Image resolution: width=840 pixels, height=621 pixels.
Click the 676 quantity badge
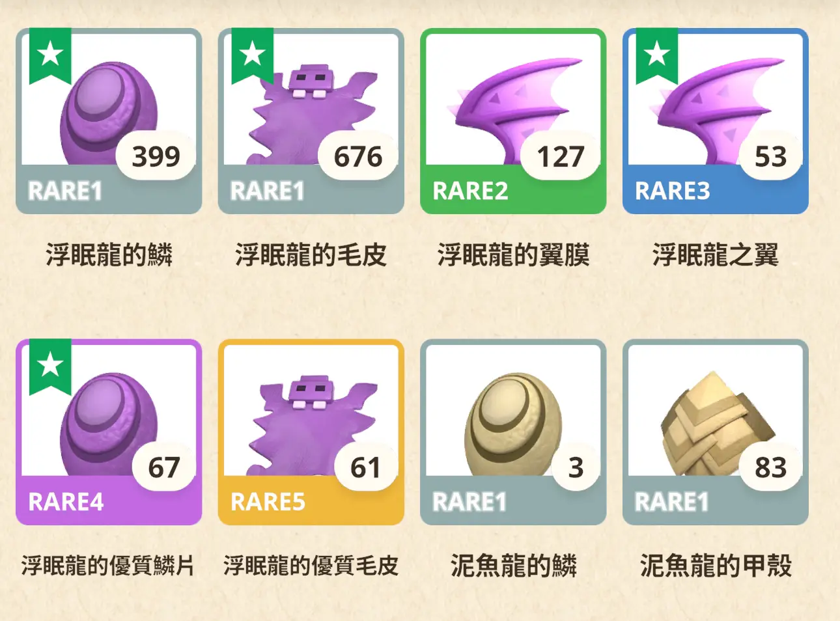point(358,156)
